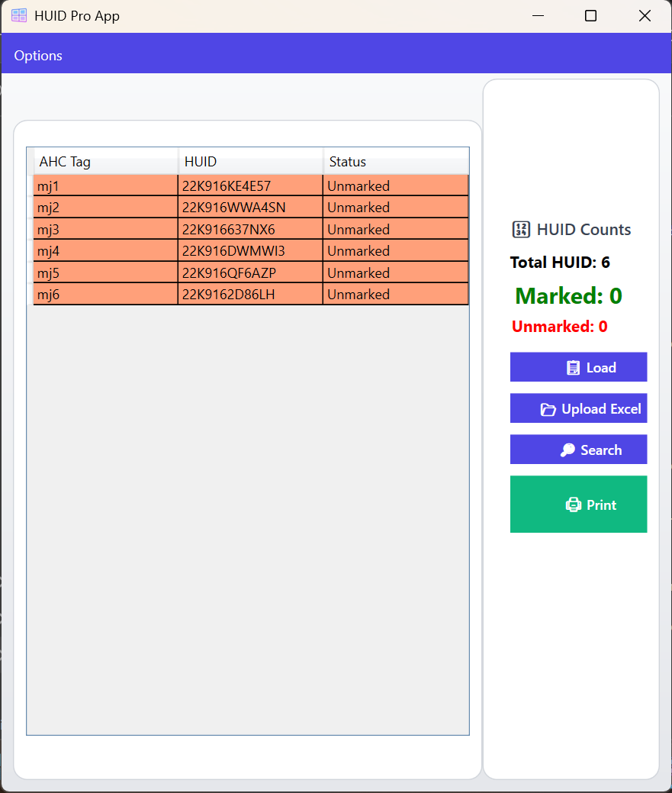The width and height of the screenshot is (672, 793).
Task: Click the Marked: 0 count label
Action: coord(568,296)
